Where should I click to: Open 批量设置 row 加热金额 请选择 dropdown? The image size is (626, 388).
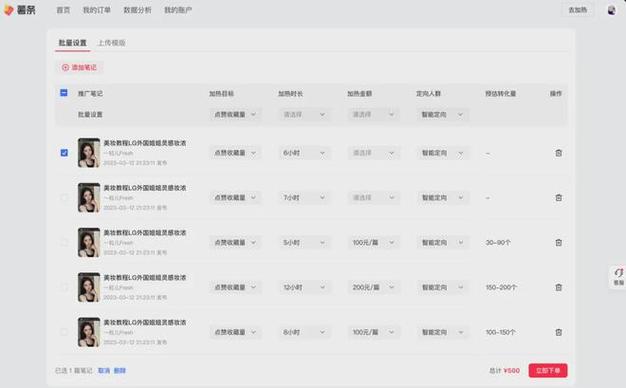373,115
